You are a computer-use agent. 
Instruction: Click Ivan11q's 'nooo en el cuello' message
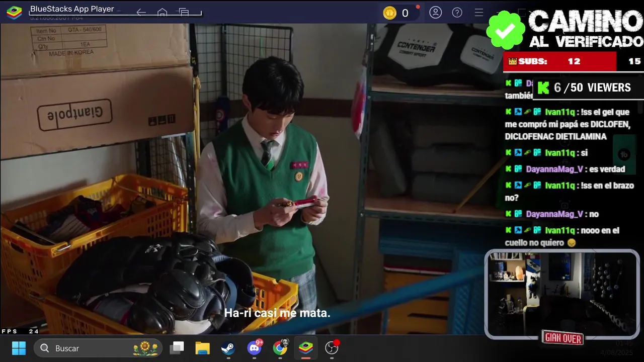(x=562, y=236)
